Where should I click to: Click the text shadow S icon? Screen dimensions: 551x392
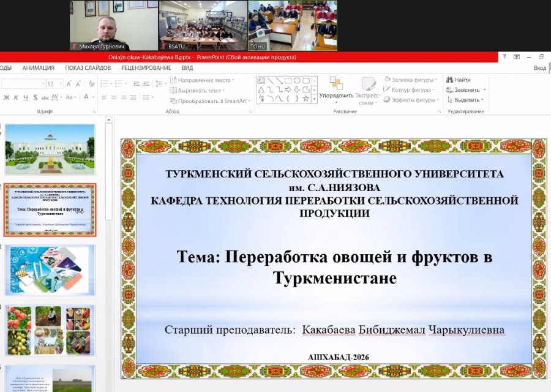[x=36, y=97]
